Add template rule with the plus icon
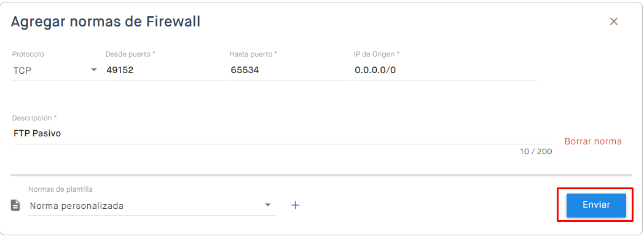Image resolution: width=644 pixels, height=239 pixels. [296, 205]
